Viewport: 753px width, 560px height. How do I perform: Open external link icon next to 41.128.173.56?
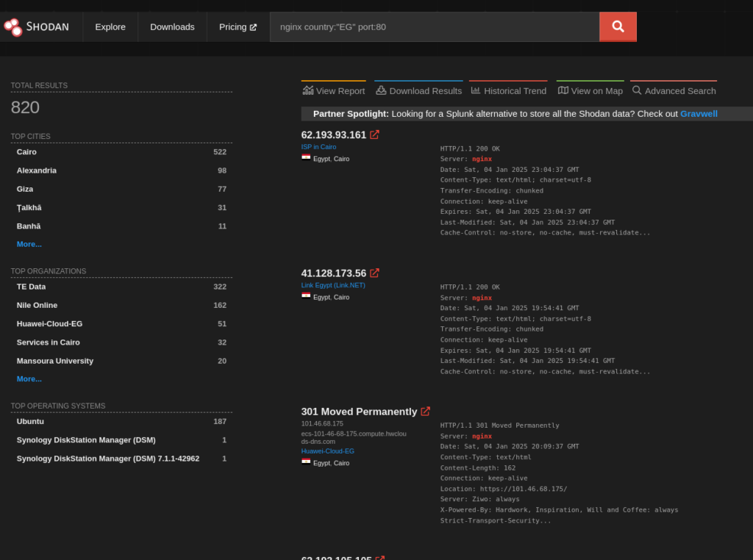tap(374, 273)
